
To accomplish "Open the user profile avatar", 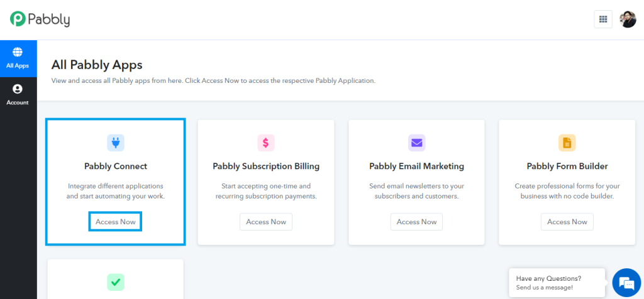I will 628,19.
